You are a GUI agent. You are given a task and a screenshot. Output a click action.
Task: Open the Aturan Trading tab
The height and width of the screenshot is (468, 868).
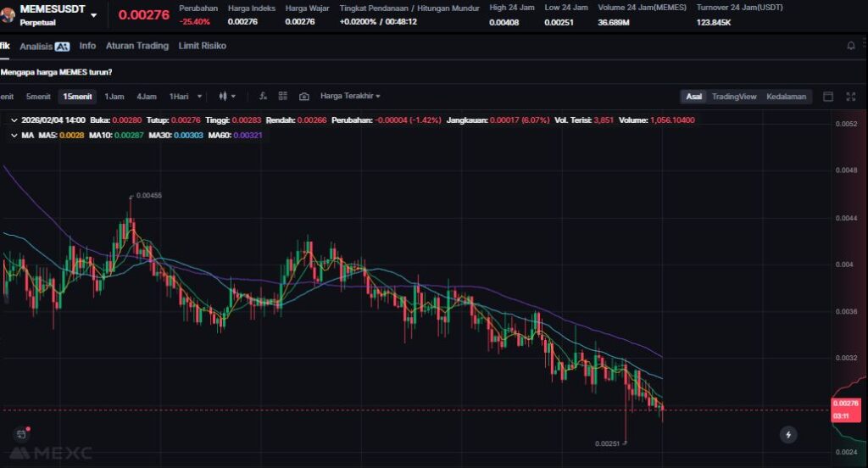[x=136, y=46]
